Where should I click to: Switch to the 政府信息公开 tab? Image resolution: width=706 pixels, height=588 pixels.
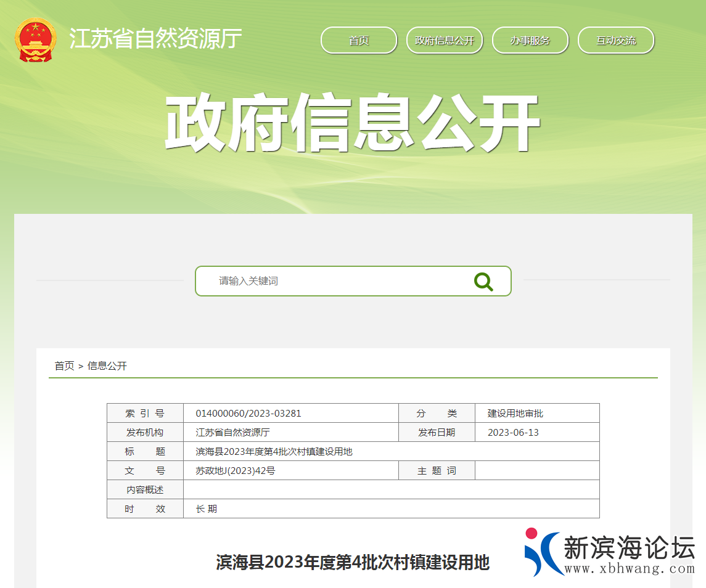(x=444, y=40)
